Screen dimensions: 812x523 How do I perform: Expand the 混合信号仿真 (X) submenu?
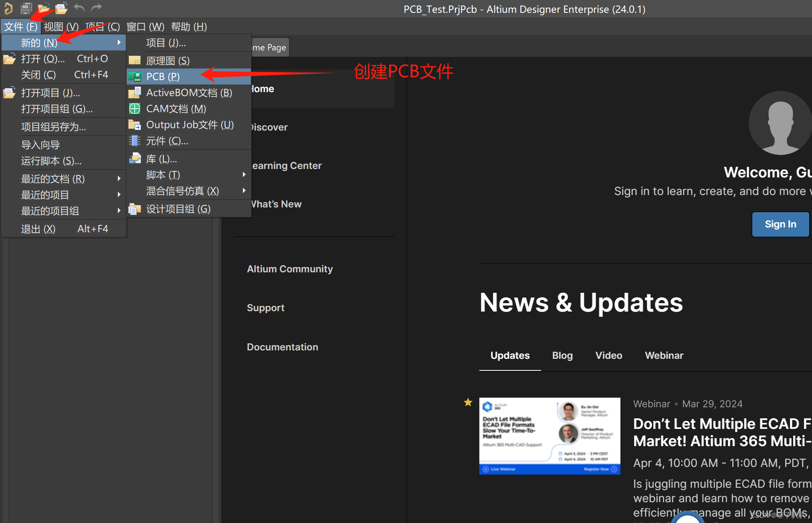click(x=244, y=191)
